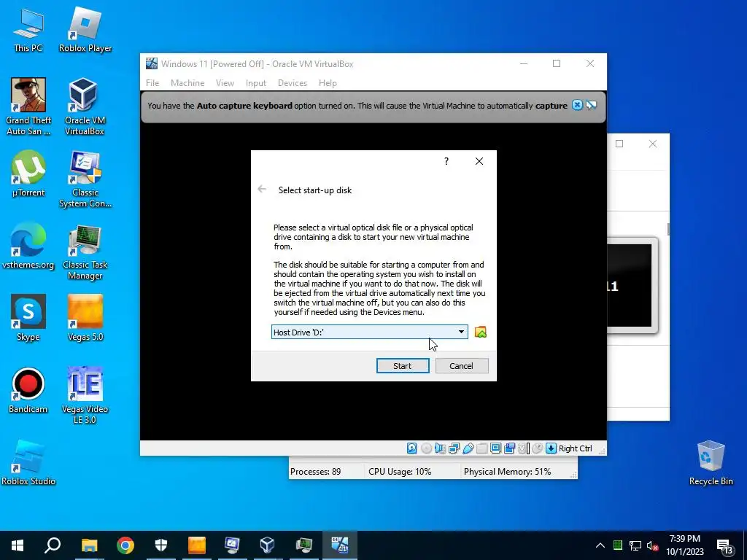Select the Recycle Bin desktop icon
This screenshot has height=560, width=747.
pyautogui.click(x=711, y=462)
